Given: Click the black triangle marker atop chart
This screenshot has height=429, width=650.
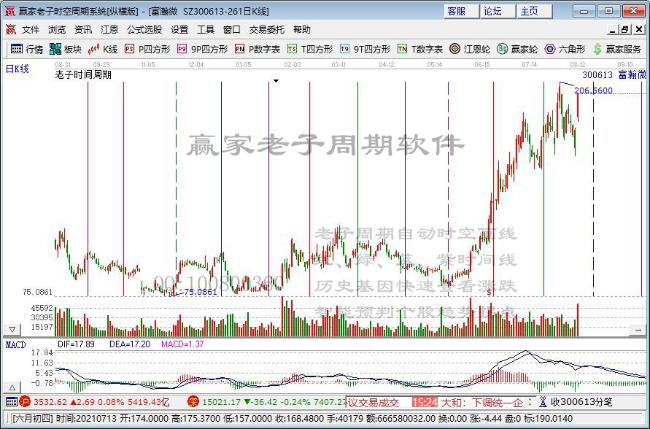Looking at the screenshot, I should coord(276,81).
